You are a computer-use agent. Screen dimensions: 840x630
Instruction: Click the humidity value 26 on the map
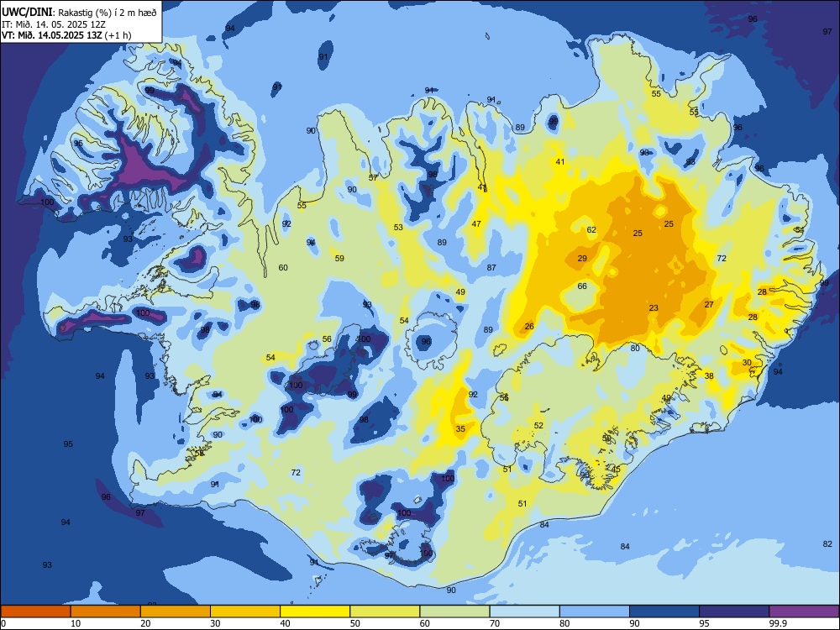pyautogui.click(x=529, y=326)
